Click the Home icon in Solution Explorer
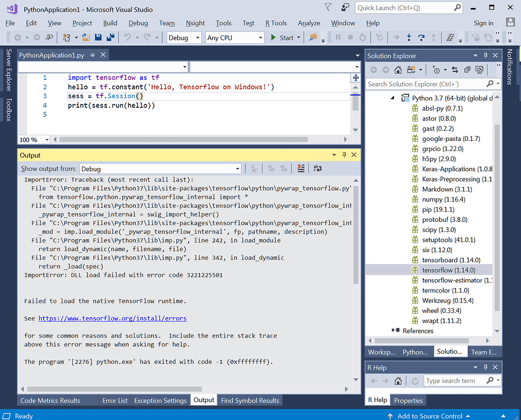 398,70
